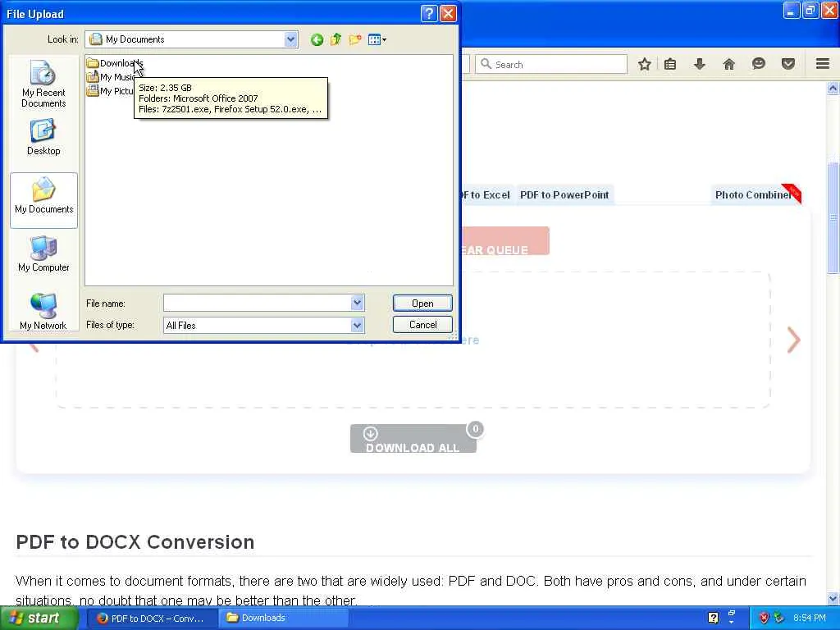Screen dimensions: 840x630
Task: Switch to Downloads window in taskbar
Action: pos(283,619)
